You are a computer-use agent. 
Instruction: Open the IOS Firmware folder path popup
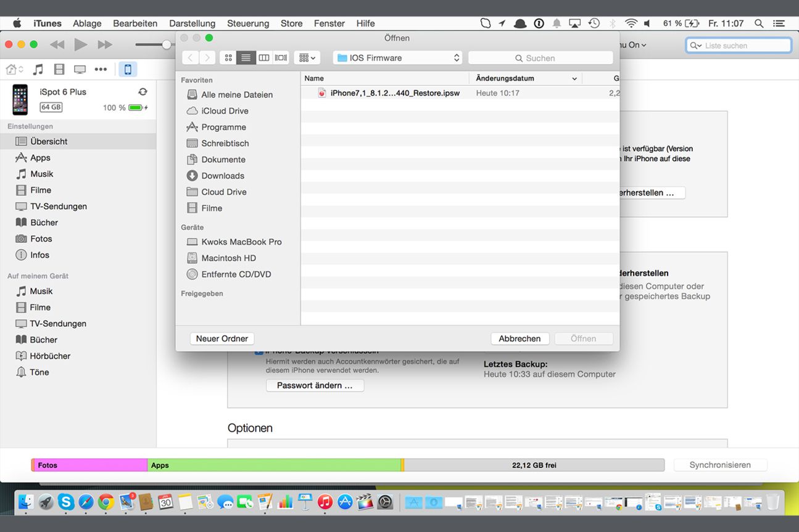pyautogui.click(x=397, y=57)
